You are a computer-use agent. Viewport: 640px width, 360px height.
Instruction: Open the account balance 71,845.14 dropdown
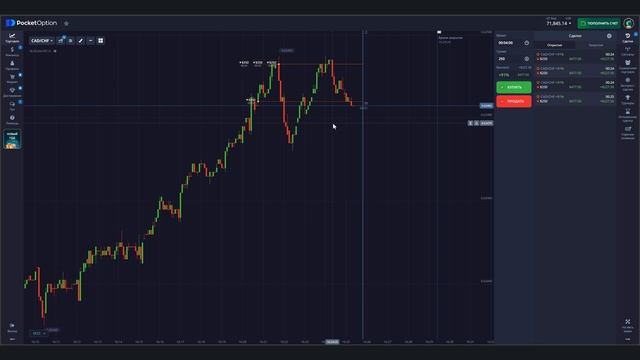click(558, 22)
